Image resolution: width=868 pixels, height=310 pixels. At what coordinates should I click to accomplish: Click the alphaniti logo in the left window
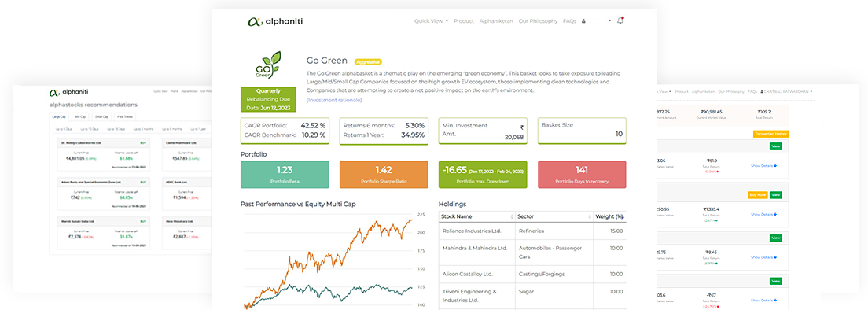click(68, 92)
